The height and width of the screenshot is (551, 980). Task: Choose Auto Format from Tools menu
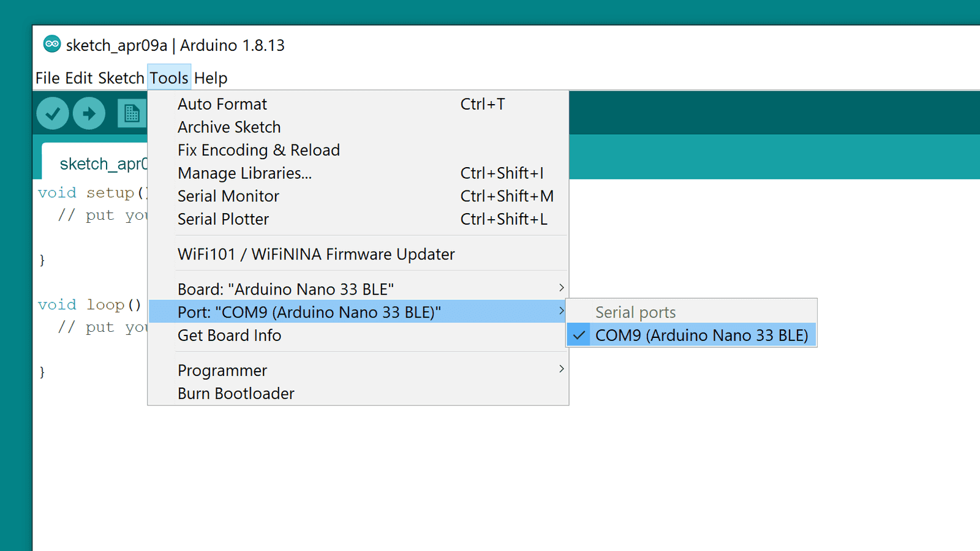tap(222, 104)
